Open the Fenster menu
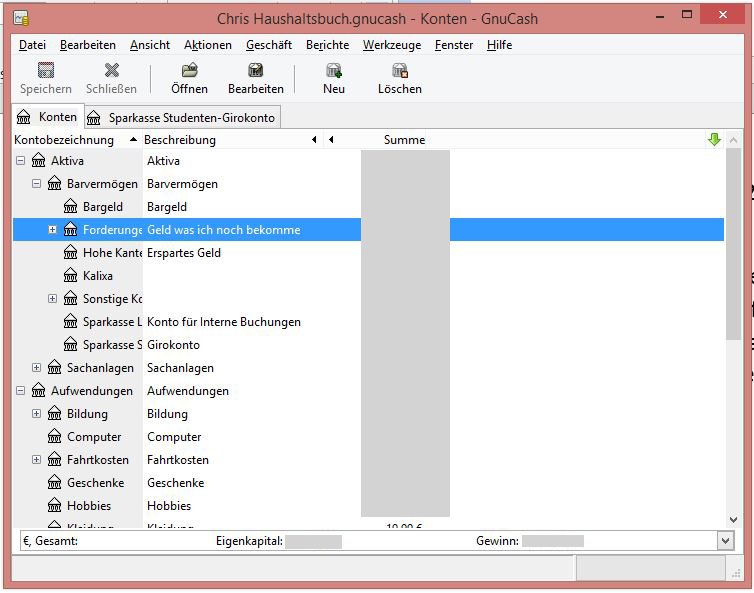754x593 pixels. point(454,45)
